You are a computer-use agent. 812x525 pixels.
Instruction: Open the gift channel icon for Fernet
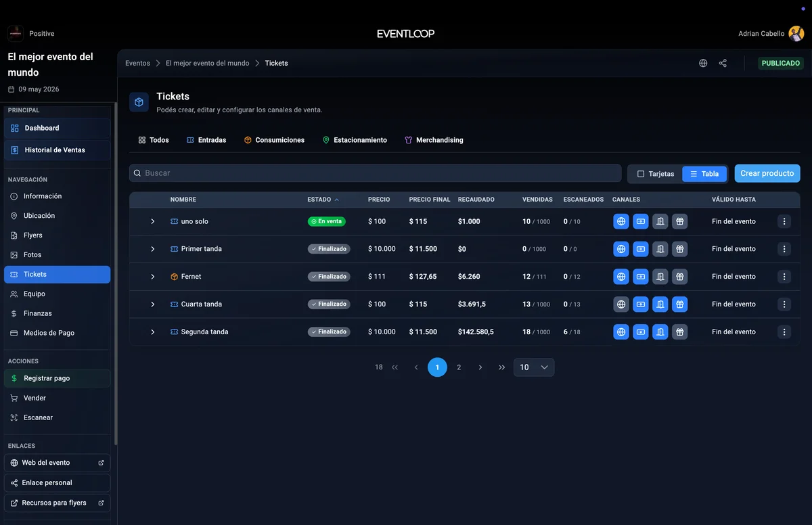click(680, 276)
